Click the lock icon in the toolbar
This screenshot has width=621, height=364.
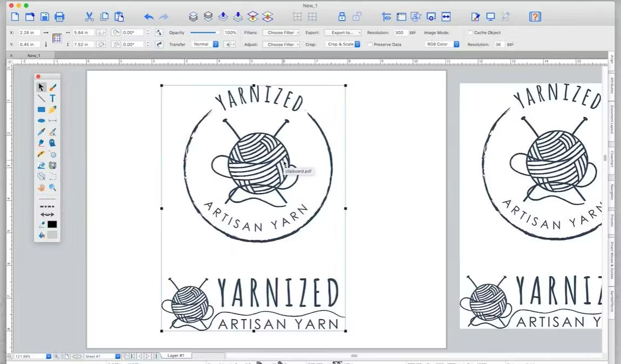coord(342,17)
